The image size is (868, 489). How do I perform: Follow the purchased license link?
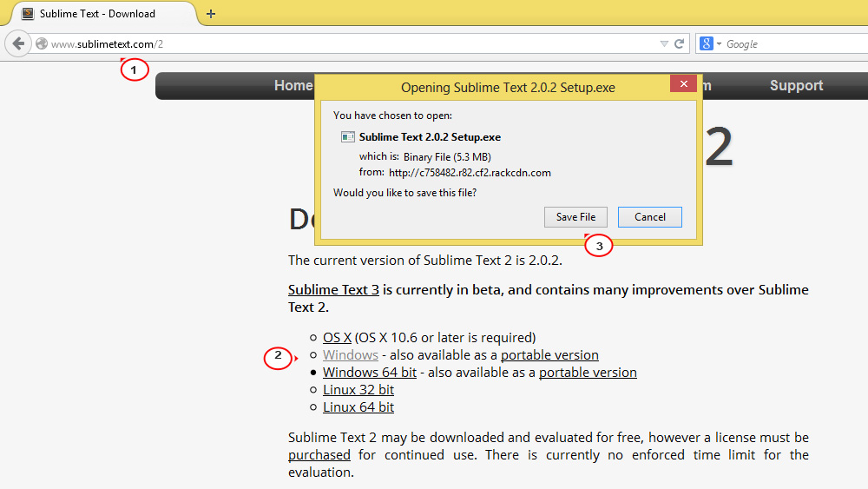tap(319, 455)
